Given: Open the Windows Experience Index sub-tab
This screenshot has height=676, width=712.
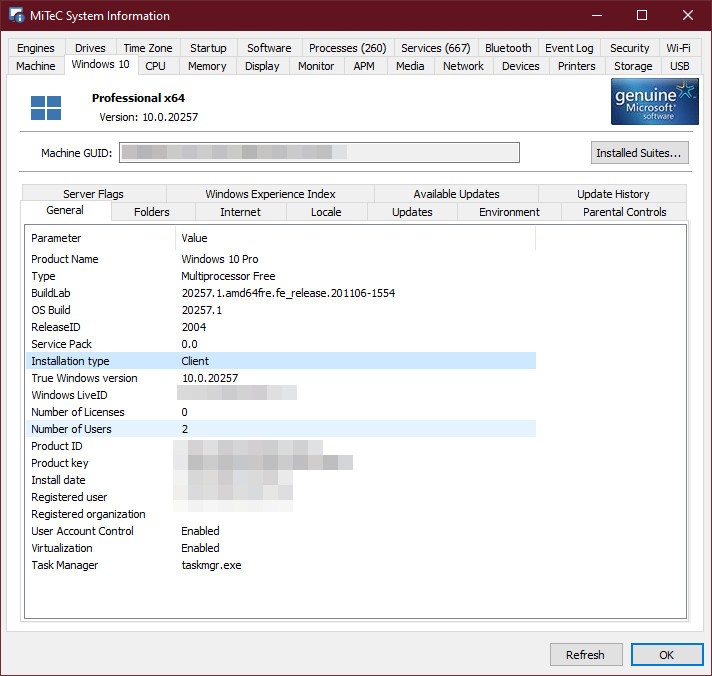Looking at the screenshot, I should point(270,194).
